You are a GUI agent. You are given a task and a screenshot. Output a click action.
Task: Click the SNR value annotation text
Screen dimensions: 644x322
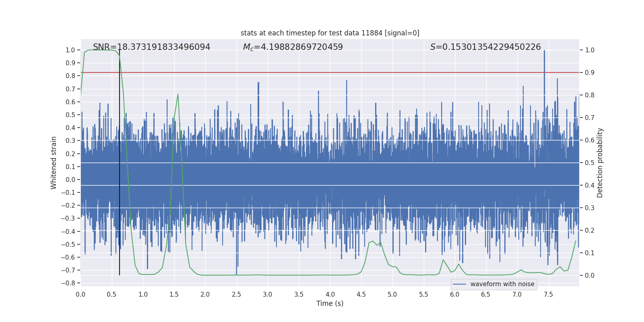click(x=151, y=47)
